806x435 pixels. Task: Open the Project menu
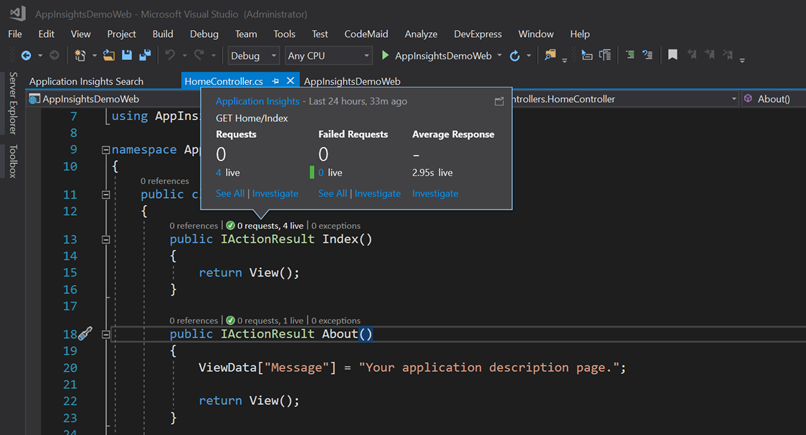(x=121, y=34)
